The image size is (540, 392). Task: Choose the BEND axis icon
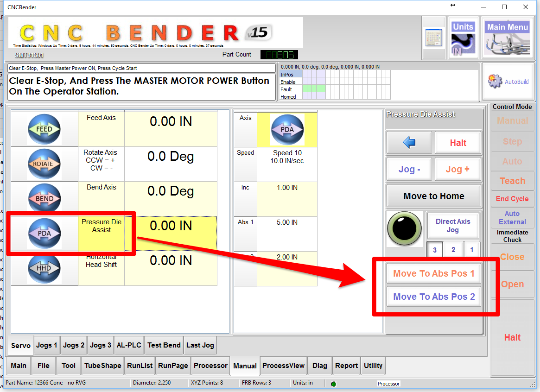tap(44, 199)
